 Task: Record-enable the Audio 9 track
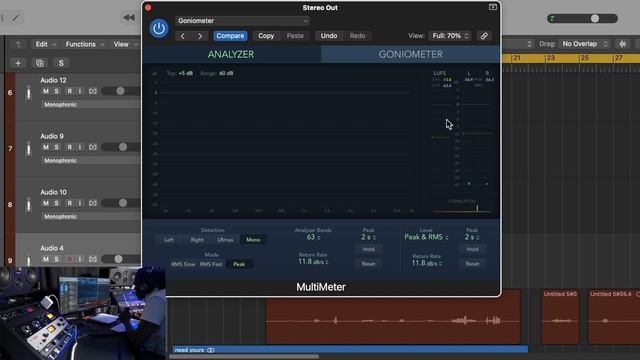pos(69,147)
